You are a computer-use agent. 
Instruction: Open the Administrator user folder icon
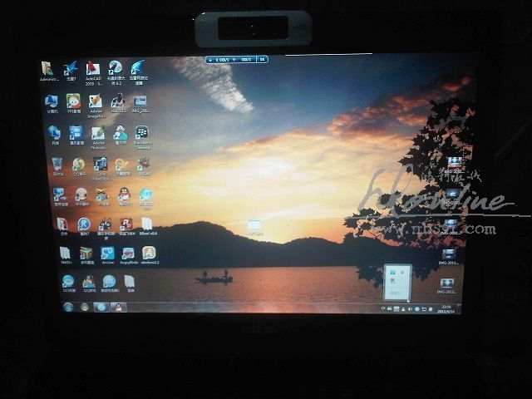pos(47,71)
